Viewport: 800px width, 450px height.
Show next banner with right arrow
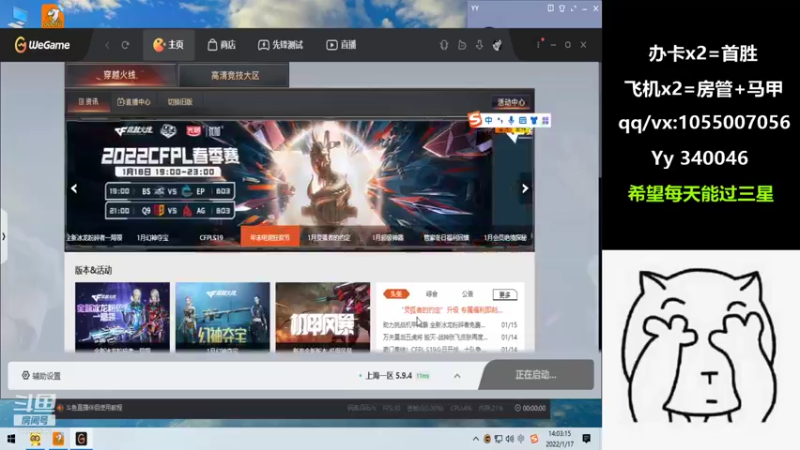525,188
